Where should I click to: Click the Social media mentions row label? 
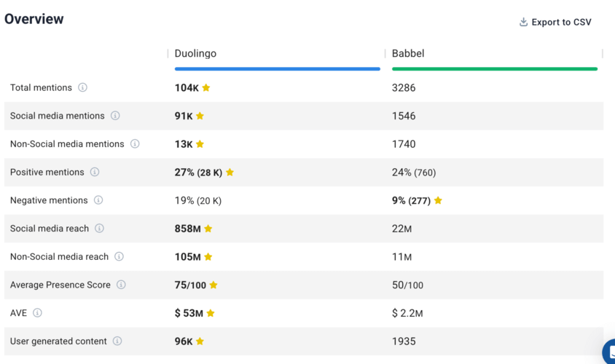click(58, 116)
